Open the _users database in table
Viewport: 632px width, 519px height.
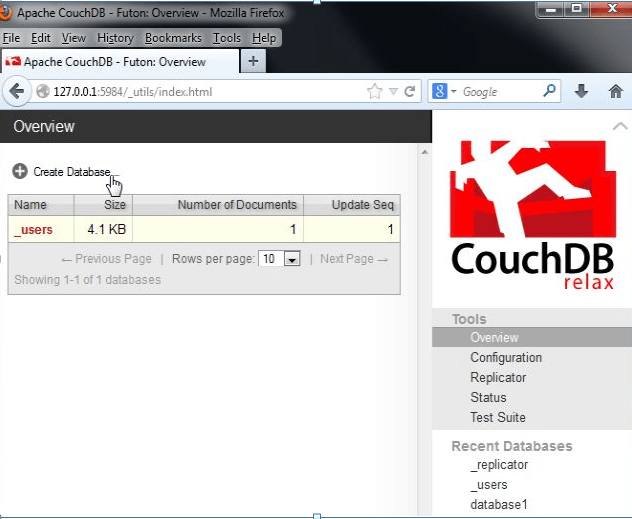point(33,229)
